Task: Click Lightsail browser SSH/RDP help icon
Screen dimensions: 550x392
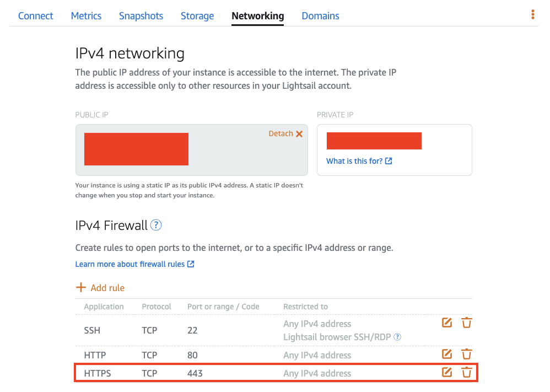Action: [x=397, y=337]
